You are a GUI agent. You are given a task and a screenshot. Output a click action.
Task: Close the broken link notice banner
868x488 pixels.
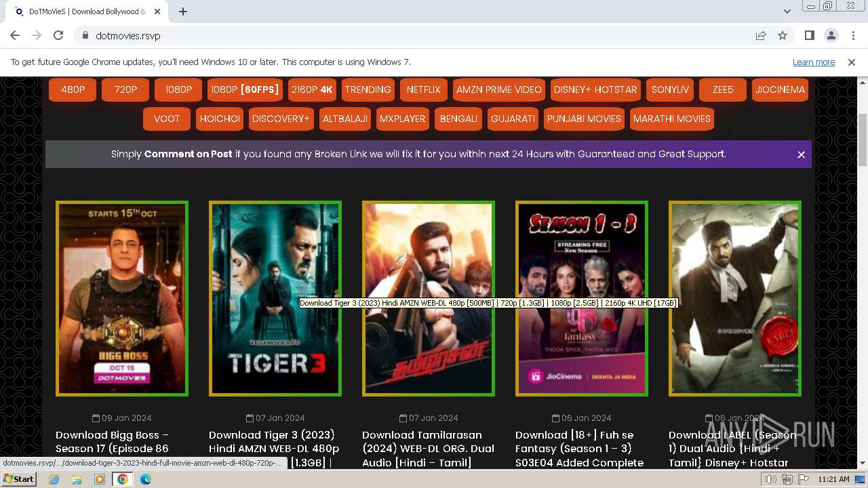[x=801, y=155]
